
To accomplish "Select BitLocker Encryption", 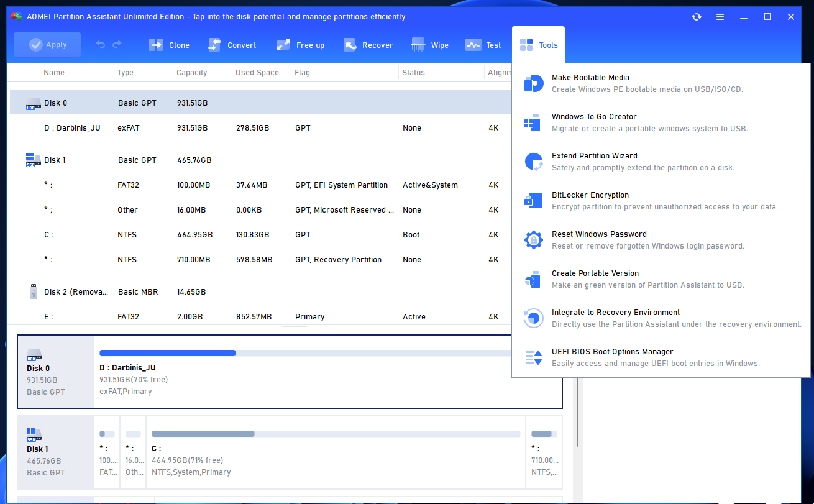I will pos(661,201).
